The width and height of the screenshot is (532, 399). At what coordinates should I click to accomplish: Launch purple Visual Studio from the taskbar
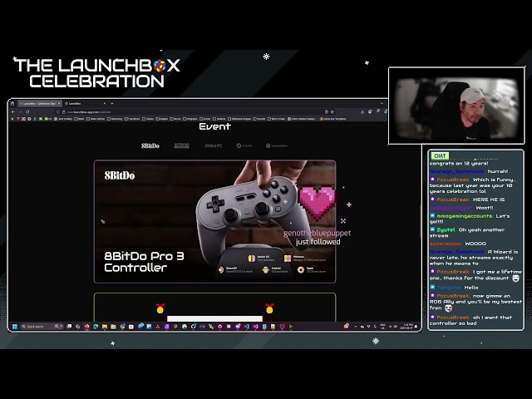coord(255,327)
